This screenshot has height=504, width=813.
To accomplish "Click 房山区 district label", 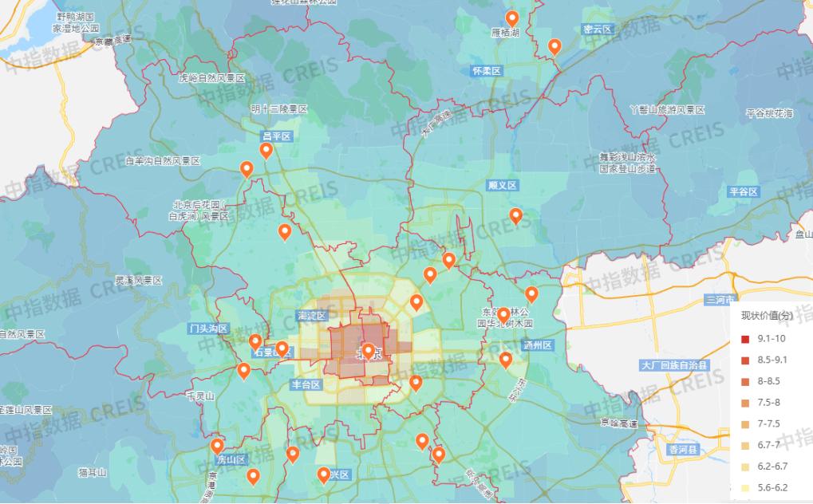I will pos(231,459).
